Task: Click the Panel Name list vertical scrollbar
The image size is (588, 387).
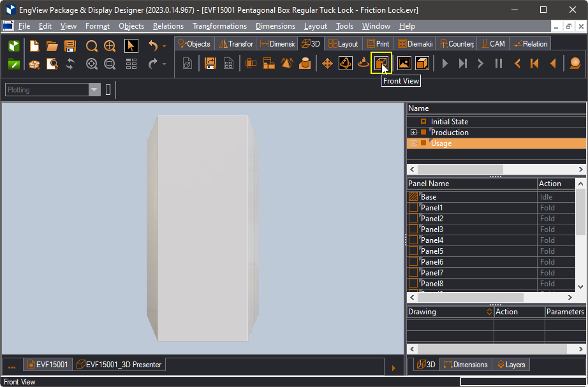Action: (580, 235)
